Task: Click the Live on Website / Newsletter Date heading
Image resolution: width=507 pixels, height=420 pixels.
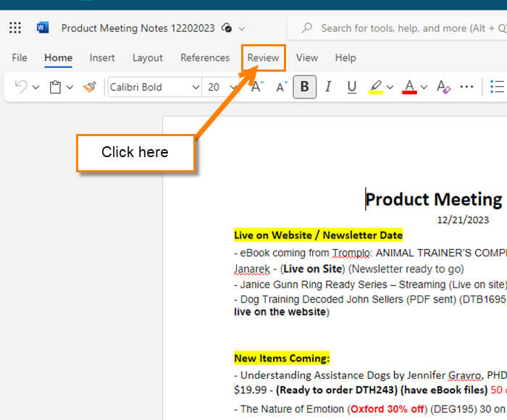Action: click(x=319, y=235)
